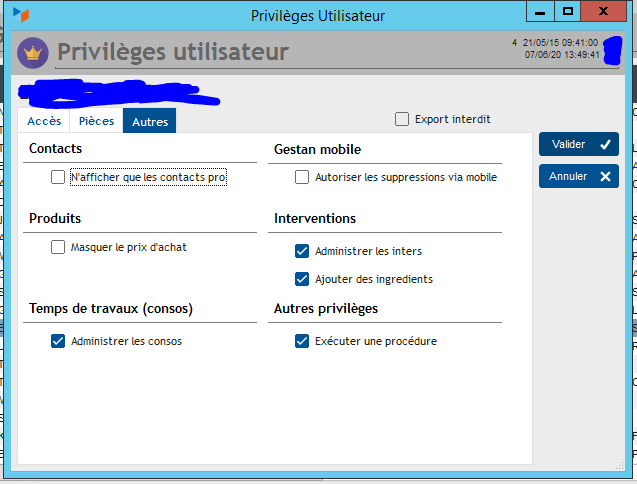Select the Autres tab
Viewport: 637px width, 484px height.
(150, 121)
